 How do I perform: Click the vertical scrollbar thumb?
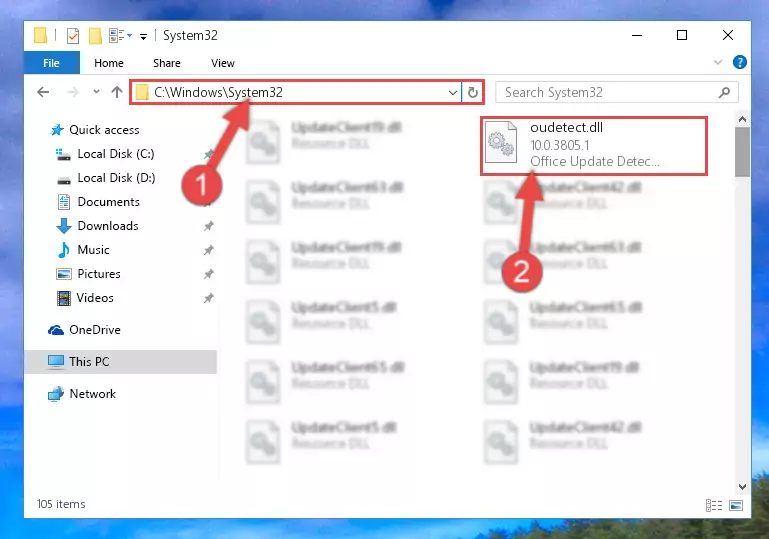(x=742, y=152)
